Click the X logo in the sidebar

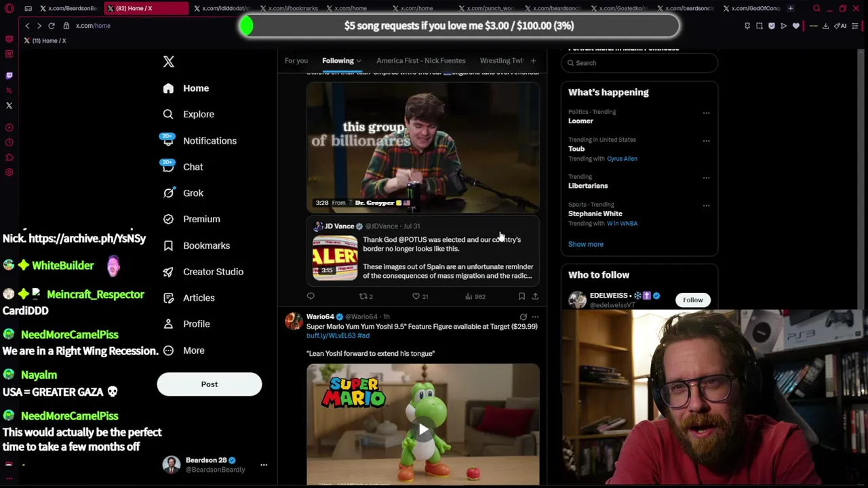[169, 62]
